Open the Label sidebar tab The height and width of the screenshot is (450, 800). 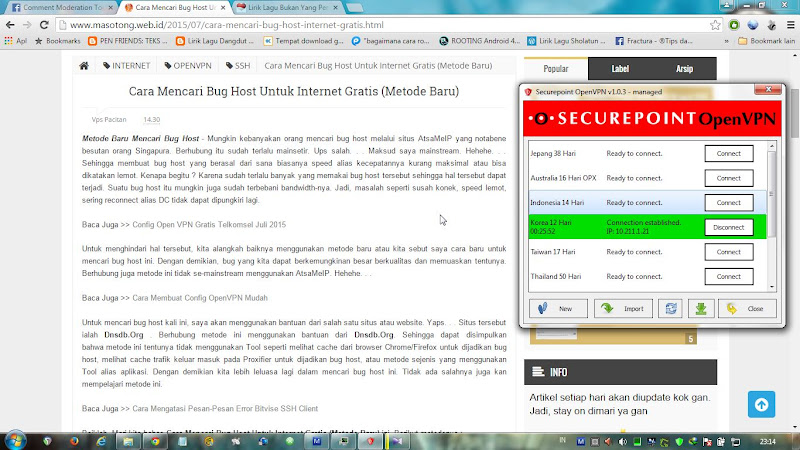pyautogui.click(x=620, y=68)
